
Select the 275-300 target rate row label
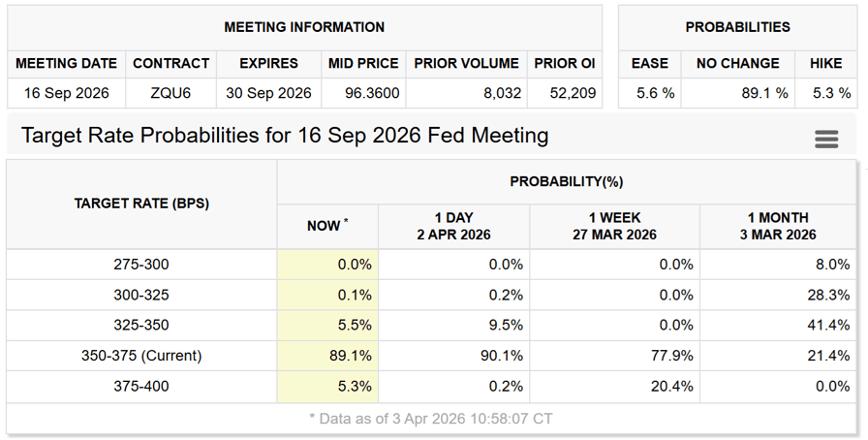coord(141,265)
